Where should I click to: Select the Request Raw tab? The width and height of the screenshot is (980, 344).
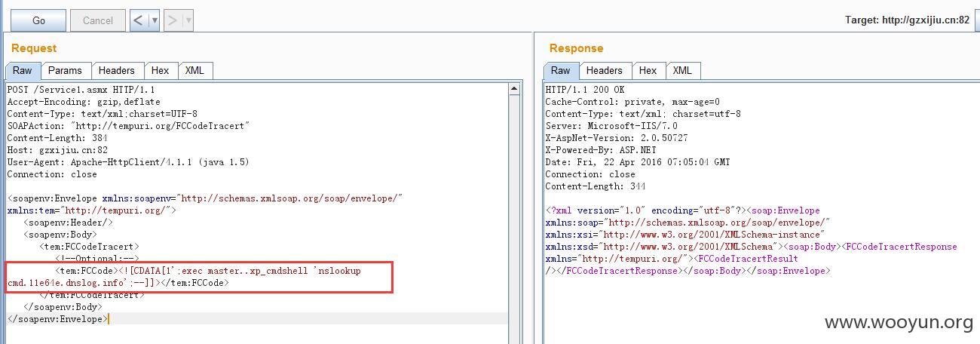click(x=23, y=70)
